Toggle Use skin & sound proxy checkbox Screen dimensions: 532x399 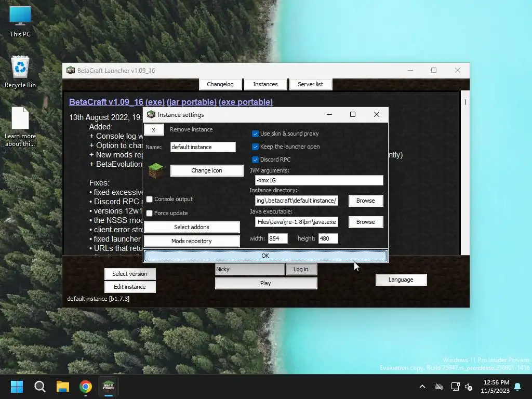tap(255, 134)
